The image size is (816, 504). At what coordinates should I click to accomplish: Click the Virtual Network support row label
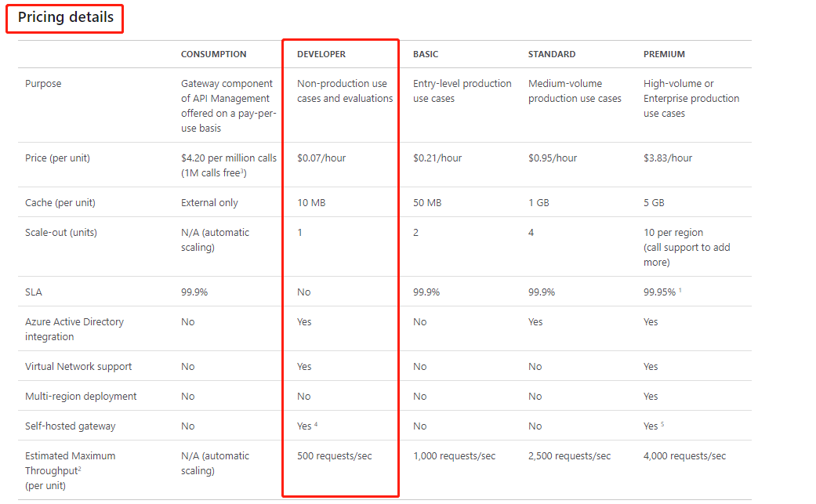[78, 367]
